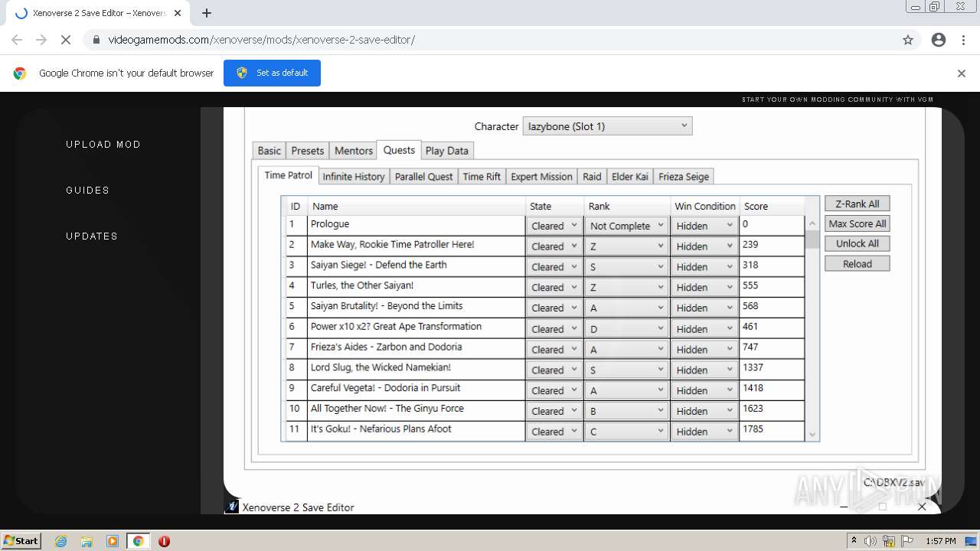Open the UPDATES link
The image size is (980, 551).
point(92,236)
